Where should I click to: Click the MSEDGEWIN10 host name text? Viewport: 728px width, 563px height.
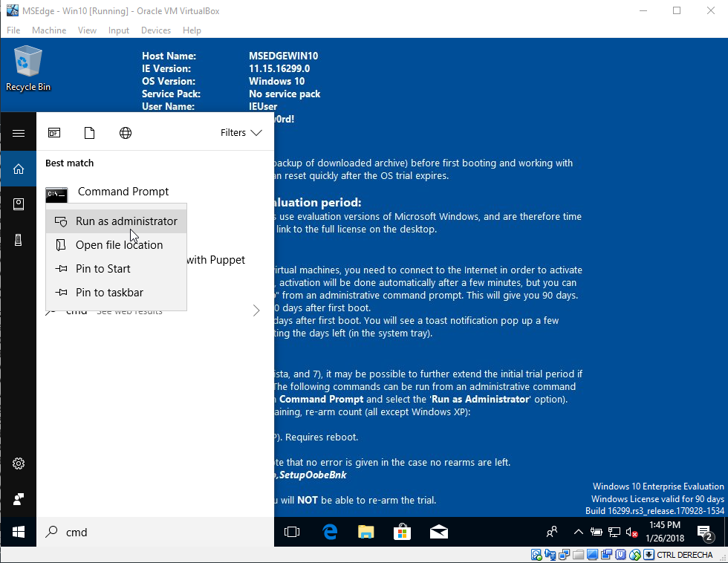pos(283,56)
